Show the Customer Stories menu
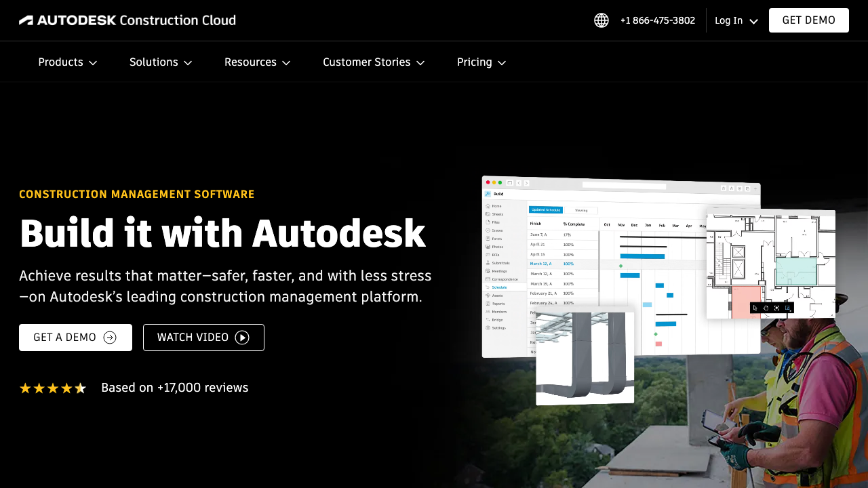 point(374,62)
